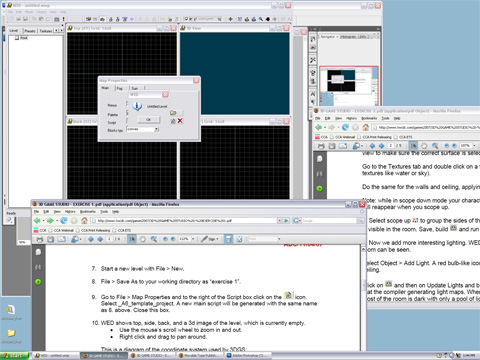The width and height of the screenshot is (480, 360).
Task: Switch to Histogram tab in Photoshop panel
Action: coord(348,36)
